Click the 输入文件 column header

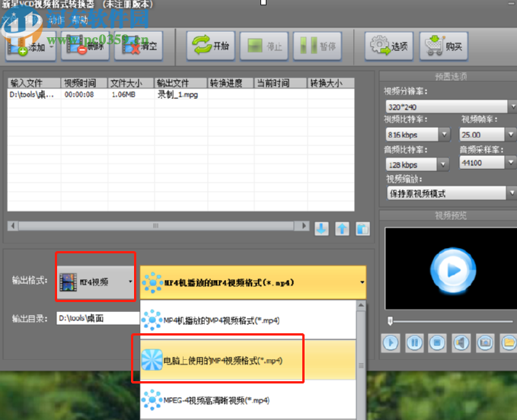coord(34,83)
